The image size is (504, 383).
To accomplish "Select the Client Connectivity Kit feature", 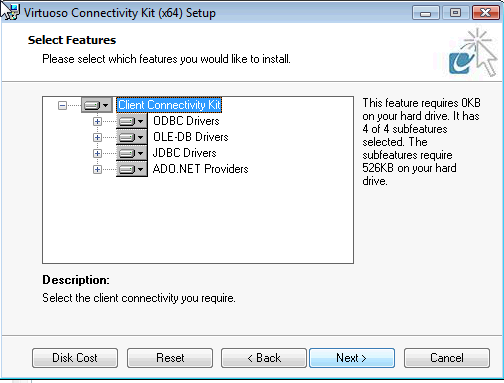I will click(169, 105).
